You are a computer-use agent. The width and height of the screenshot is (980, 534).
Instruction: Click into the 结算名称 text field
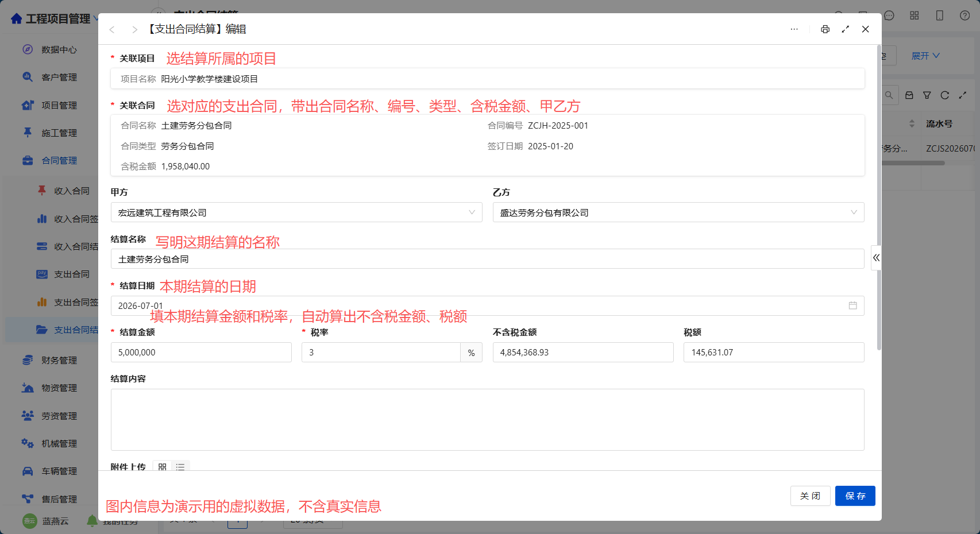488,259
